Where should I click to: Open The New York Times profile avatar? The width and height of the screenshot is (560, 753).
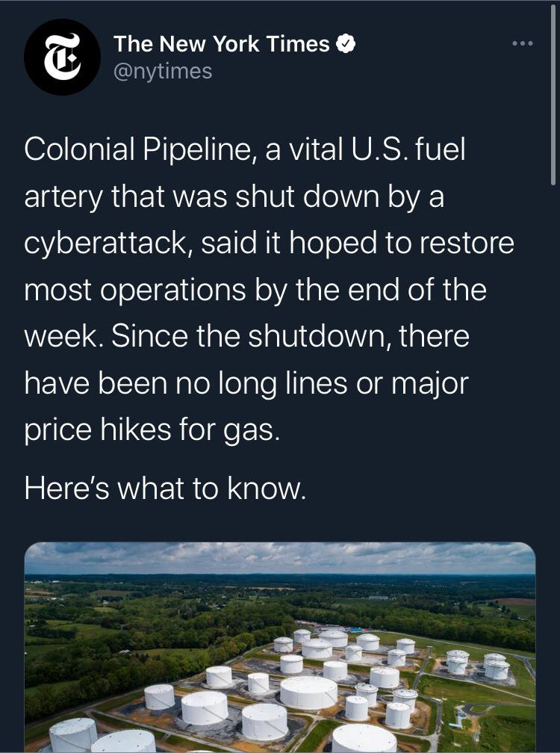62,58
